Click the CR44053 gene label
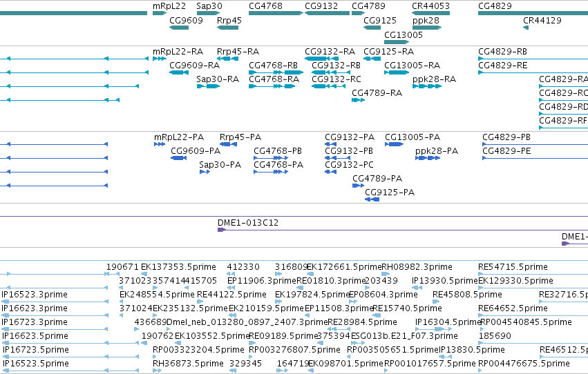The height and width of the screenshot is (374, 588). (430, 6)
